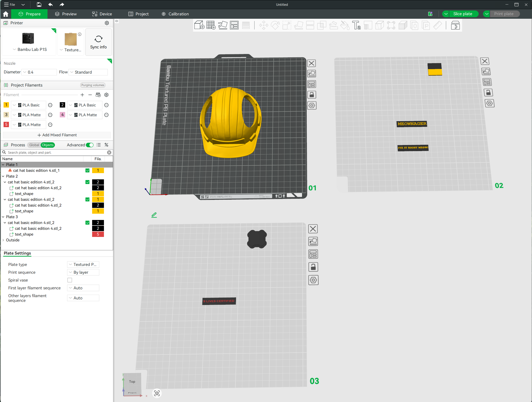Click yellow filament 1 color swatch

(6, 105)
